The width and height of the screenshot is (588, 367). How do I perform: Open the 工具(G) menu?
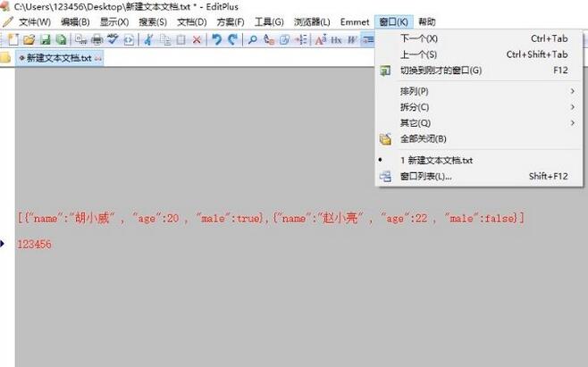coord(269,21)
